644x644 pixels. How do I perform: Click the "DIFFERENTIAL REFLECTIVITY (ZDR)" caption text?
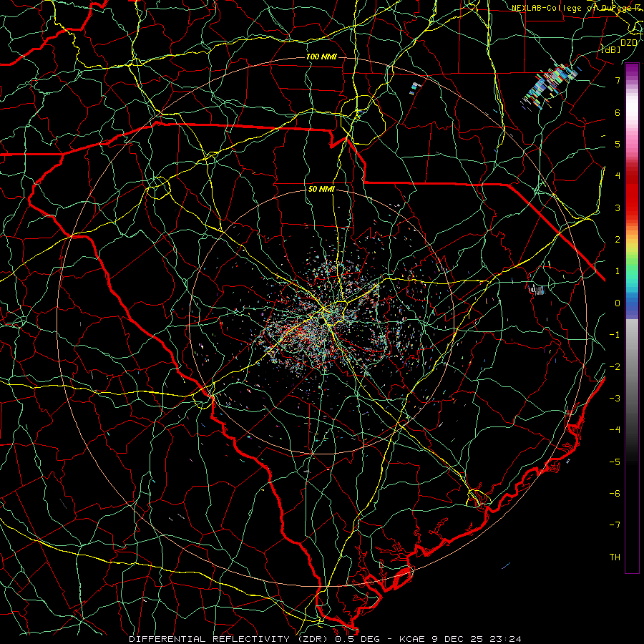click(227, 639)
